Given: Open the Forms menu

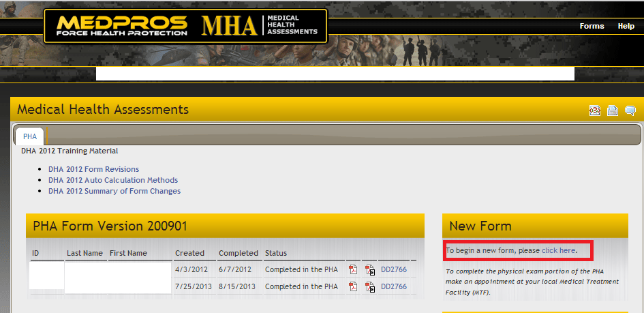Looking at the screenshot, I should coord(592,26).
